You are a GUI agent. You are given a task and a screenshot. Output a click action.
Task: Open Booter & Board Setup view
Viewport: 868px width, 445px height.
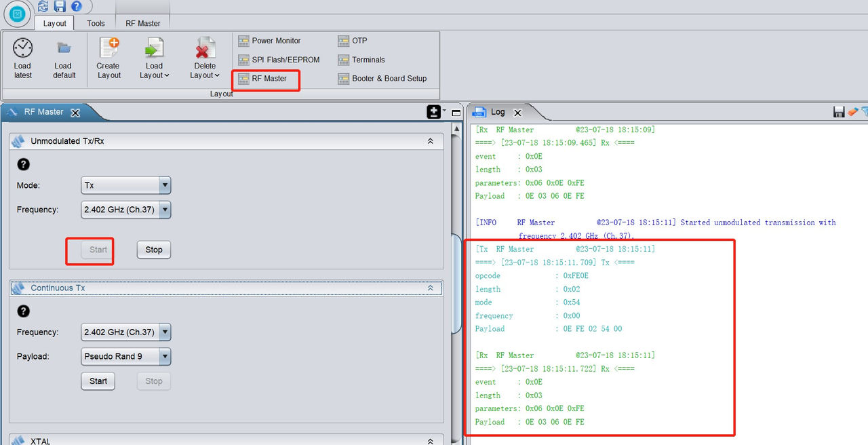382,79
